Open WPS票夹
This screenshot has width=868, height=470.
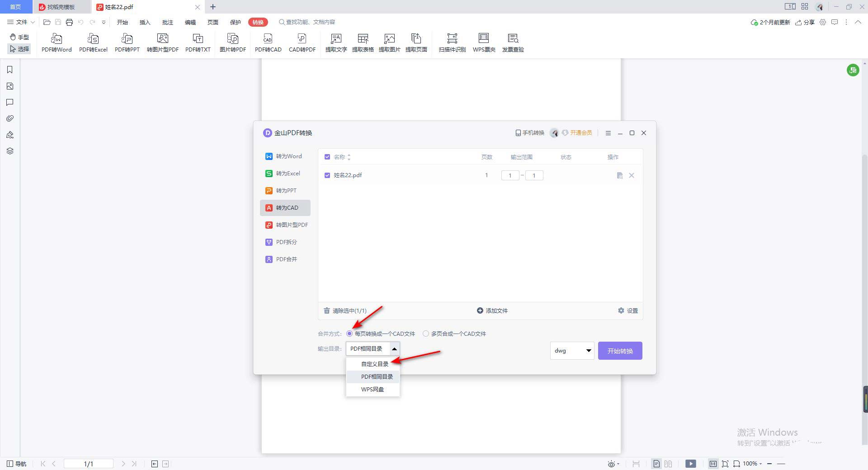484,43
